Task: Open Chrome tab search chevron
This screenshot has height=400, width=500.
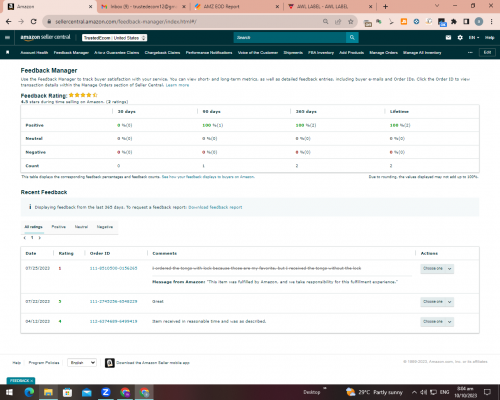Action: [x=437, y=6]
